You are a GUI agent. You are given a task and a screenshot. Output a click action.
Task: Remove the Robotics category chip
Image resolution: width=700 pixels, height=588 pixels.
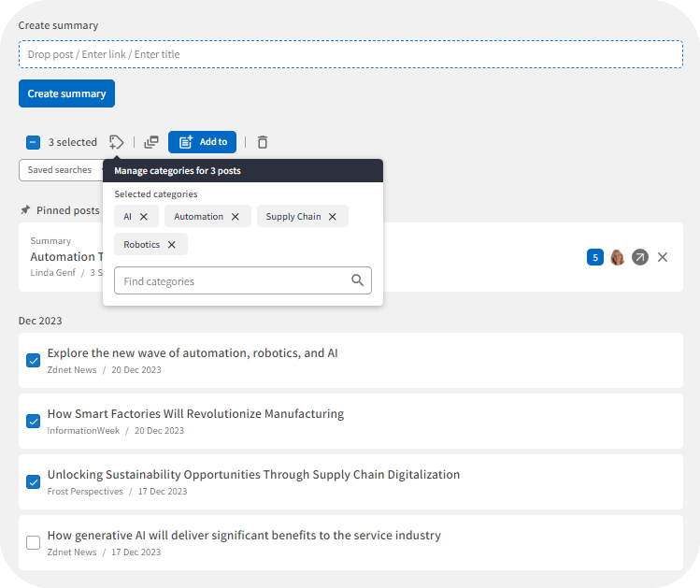[171, 245]
